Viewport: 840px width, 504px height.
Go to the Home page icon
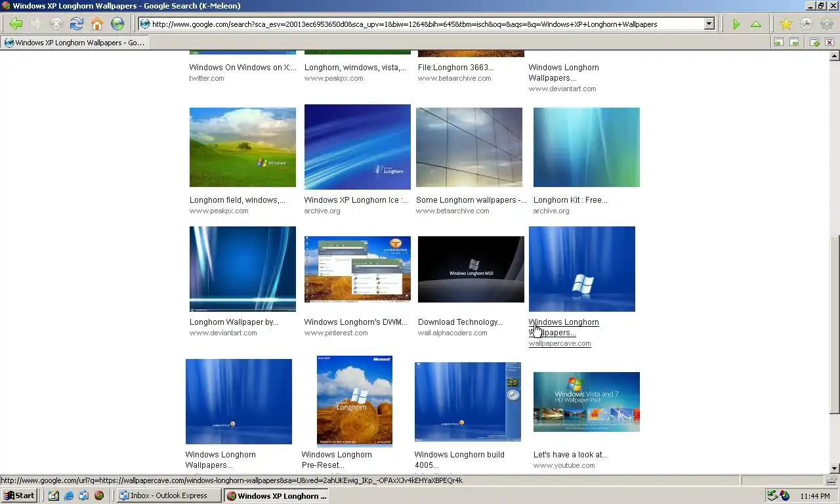[x=97, y=24]
